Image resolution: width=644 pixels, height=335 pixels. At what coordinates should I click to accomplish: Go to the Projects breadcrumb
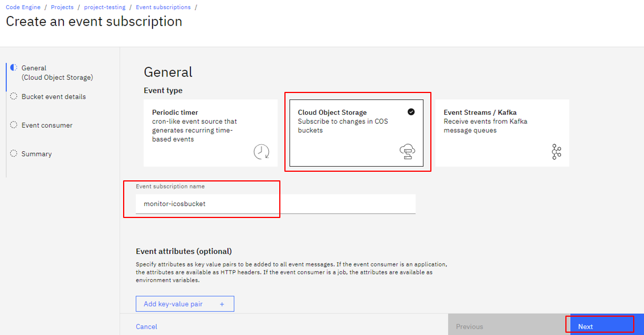pos(63,7)
